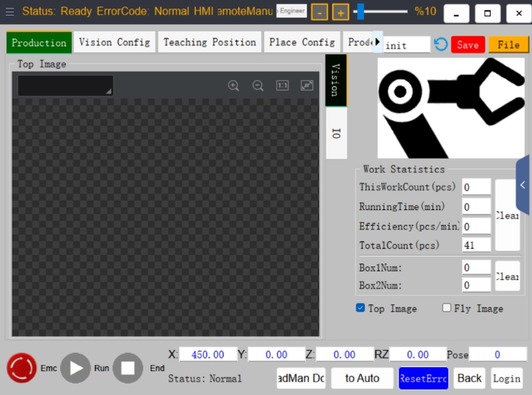The height and width of the screenshot is (395, 532).
Task: Click the X coordinate input field
Action: [x=208, y=354]
